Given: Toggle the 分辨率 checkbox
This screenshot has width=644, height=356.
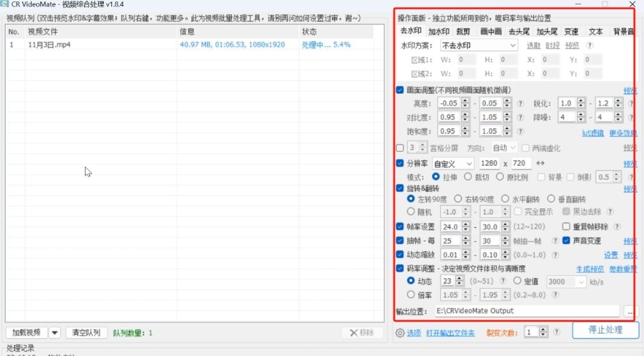Looking at the screenshot, I should click(400, 163).
